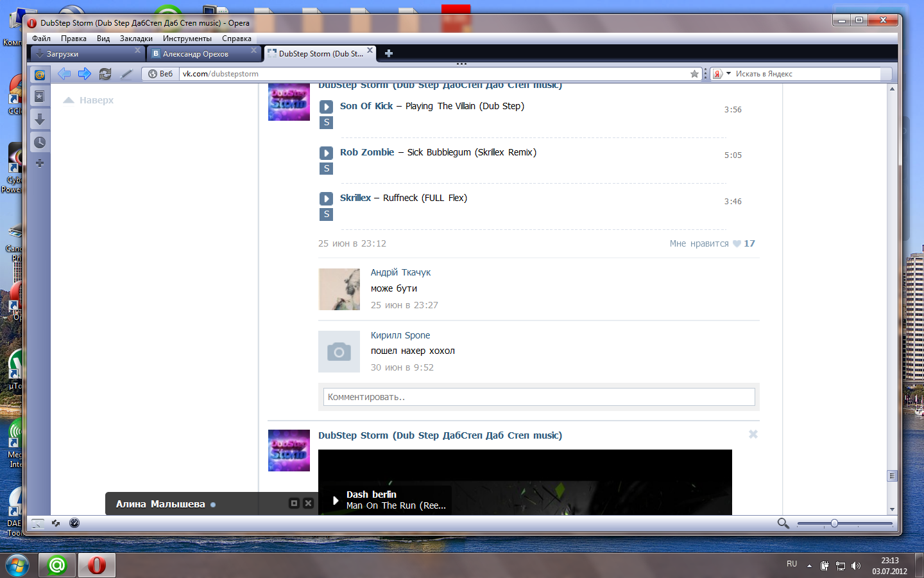The image size is (924, 578).
Task: Click the sidebar plus to add a panel
Action: (x=40, y=163)
